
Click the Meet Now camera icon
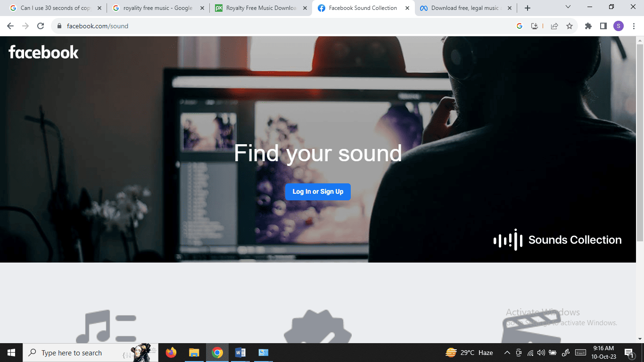(519, 353)
